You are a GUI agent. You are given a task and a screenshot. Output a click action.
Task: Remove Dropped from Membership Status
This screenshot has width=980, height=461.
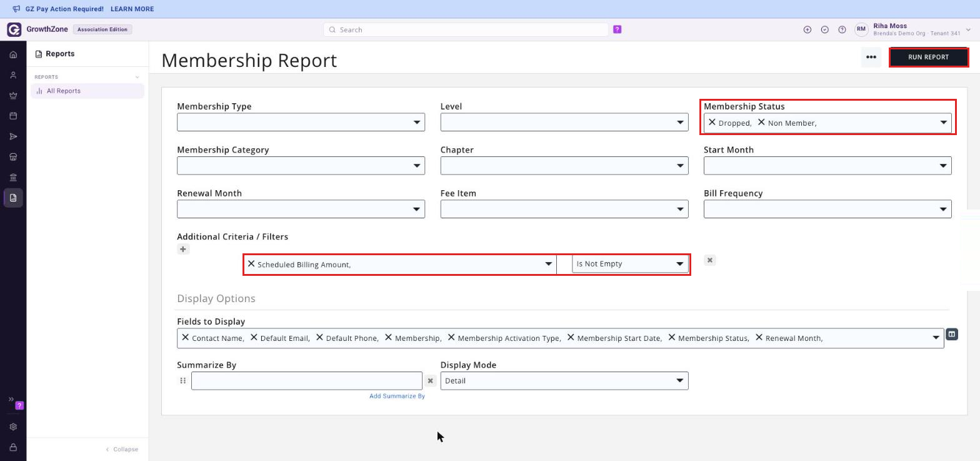coord(712,122)
